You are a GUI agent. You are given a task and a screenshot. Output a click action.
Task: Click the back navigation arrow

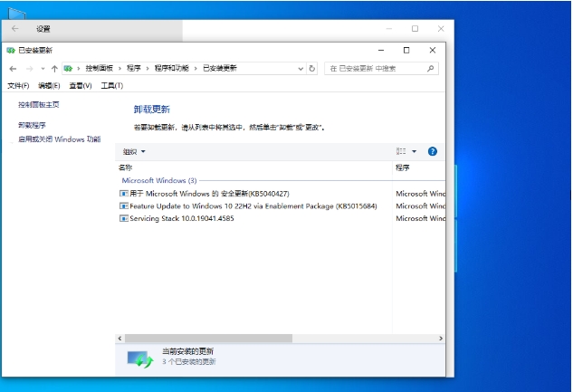(x=13, y=68)
